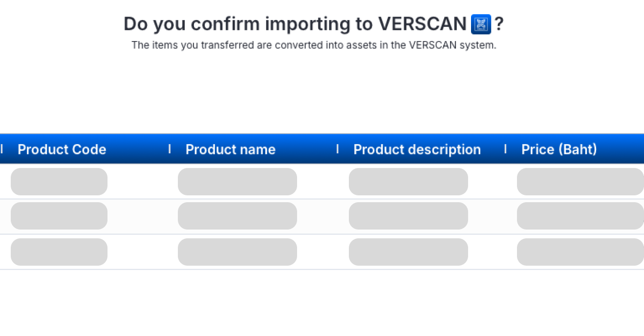Click second row Price placeholder cell
644x336 pixels.
pyautogui.click(x=580, y=216)
